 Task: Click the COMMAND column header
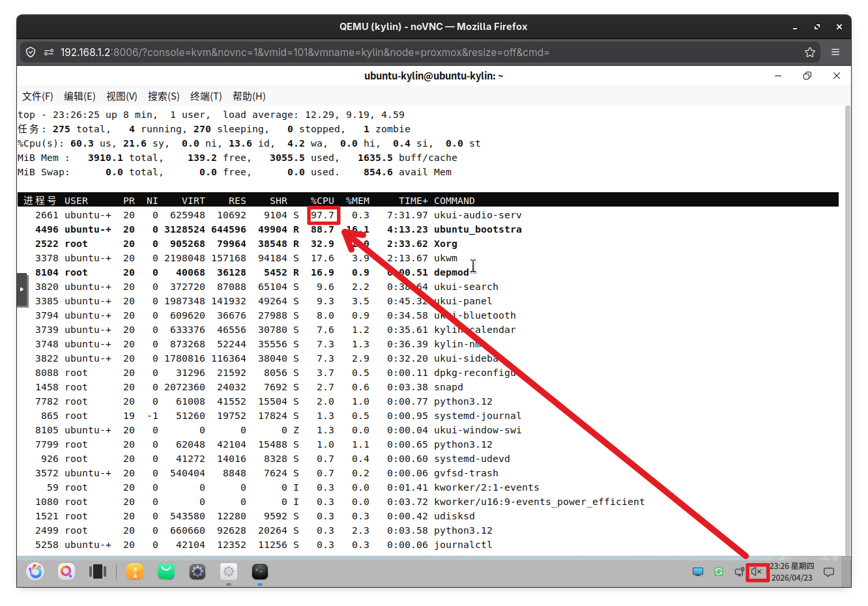[454, 201]
